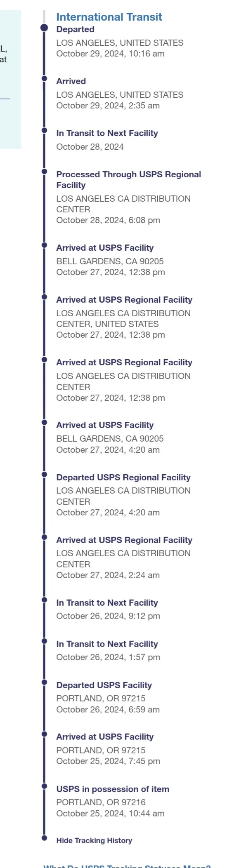Image resolution: width=246 pixels, height=868 pixels.
Task: Select the Processed Through USPS Regional Facility text
Action: (x=128, y=180)
